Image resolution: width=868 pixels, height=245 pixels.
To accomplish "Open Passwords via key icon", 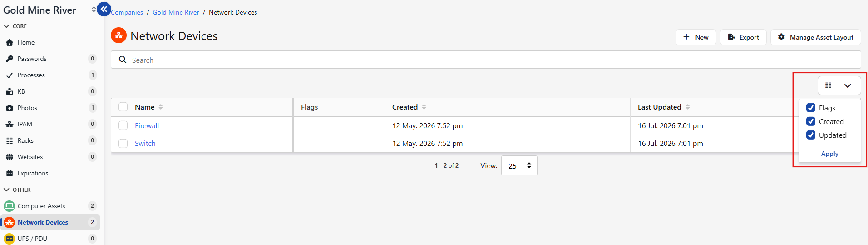I will pyautogui.click(x=10, y=59).
